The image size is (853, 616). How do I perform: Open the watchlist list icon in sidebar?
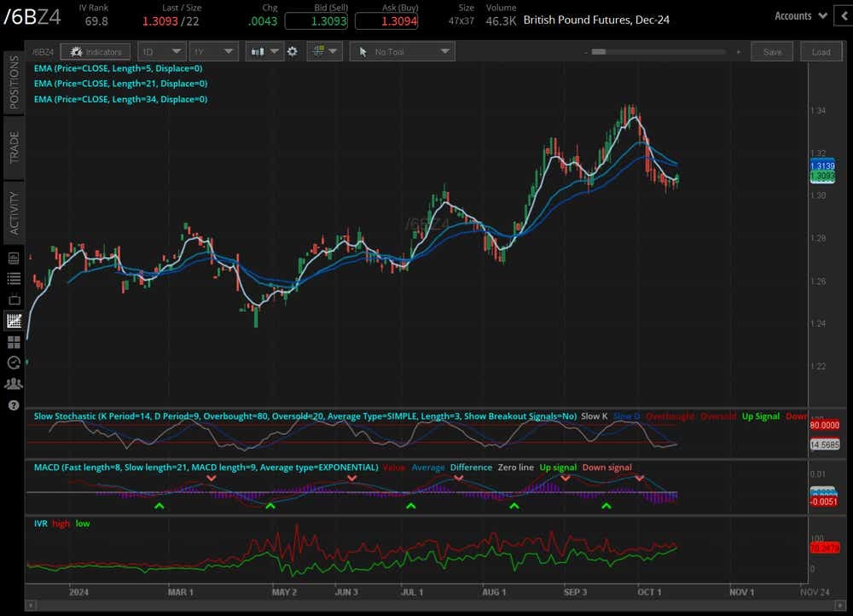(x=14, y=278)
